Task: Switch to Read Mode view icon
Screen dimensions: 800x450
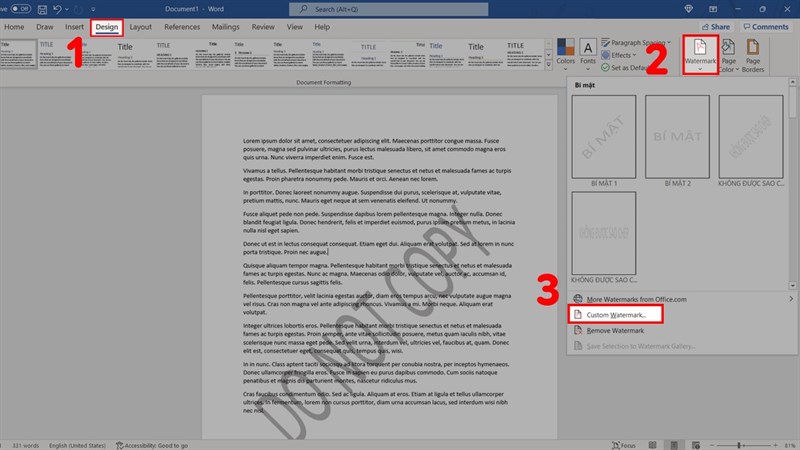Action: point(652,445)
